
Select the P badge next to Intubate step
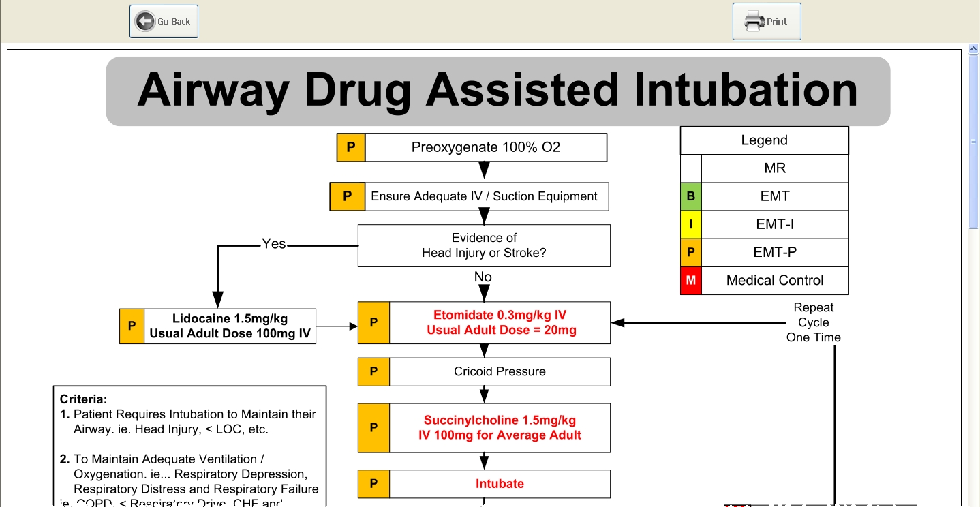373,484
